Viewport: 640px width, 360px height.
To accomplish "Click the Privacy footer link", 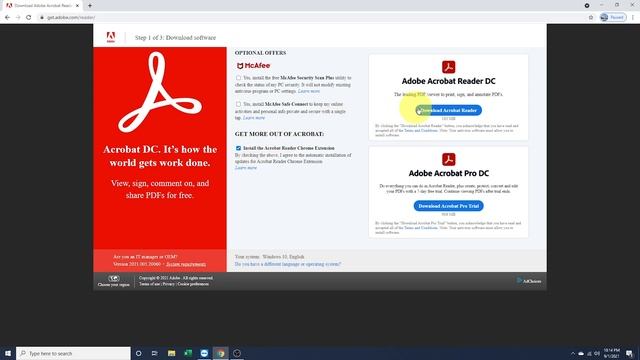I will (168, 284).
